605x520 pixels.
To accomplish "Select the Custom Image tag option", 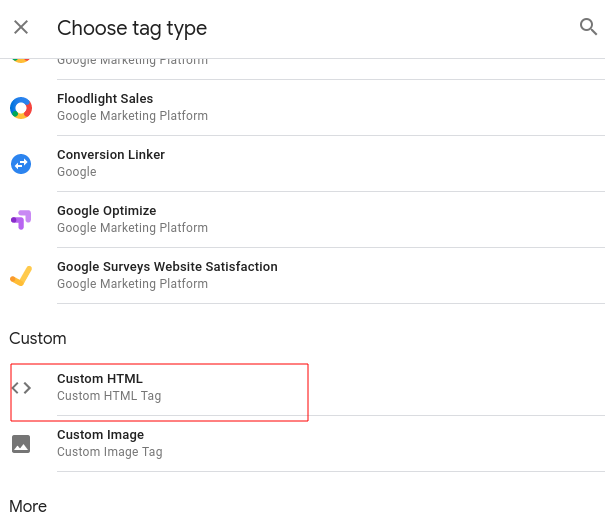I will click(x=101, y=435).
